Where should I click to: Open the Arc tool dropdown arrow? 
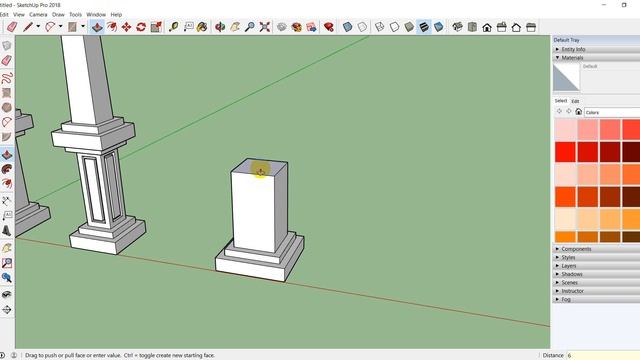[x=60, y=27]
